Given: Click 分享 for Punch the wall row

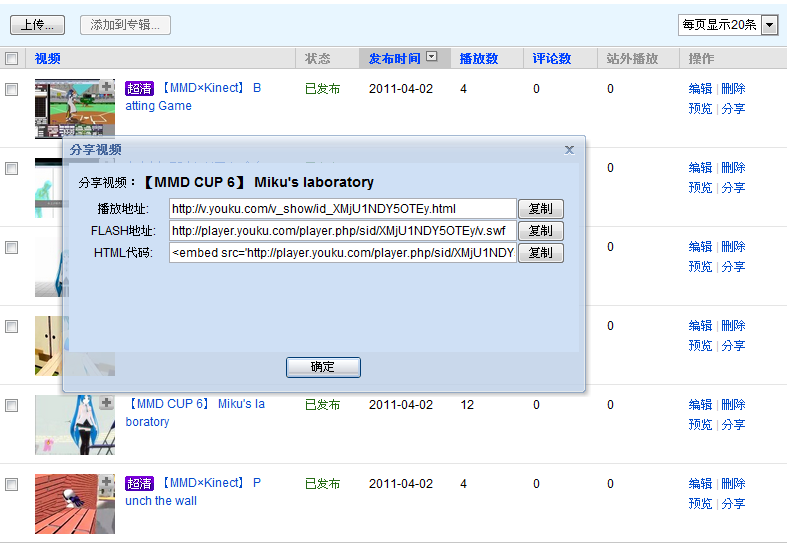Looking at the screenshot, I should (733, 504).
